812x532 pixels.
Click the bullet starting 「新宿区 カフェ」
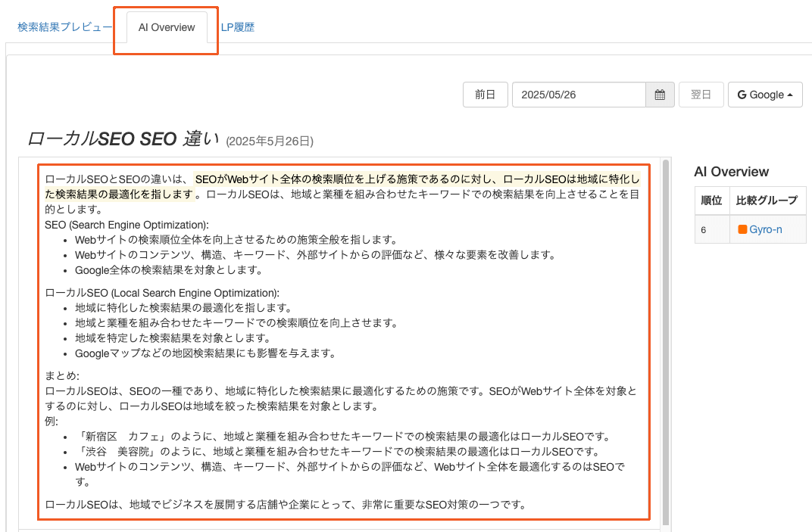point(345,436)
